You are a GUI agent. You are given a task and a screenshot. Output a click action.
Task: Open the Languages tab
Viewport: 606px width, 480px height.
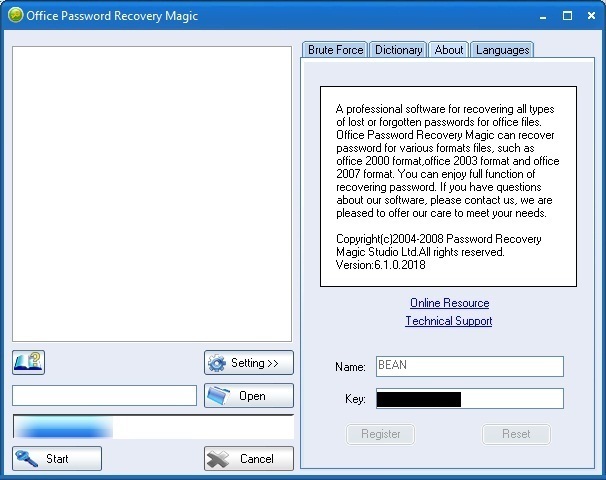pos(502,50)
